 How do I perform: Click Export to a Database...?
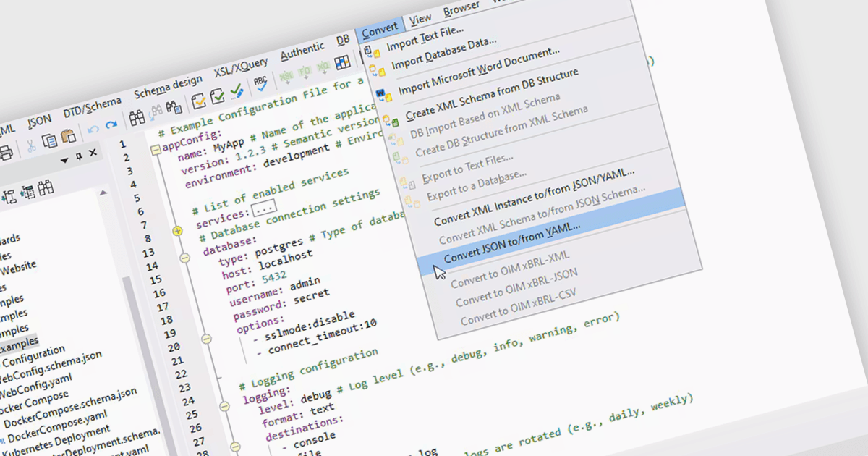pyautogui.click(x=476, y=186)
